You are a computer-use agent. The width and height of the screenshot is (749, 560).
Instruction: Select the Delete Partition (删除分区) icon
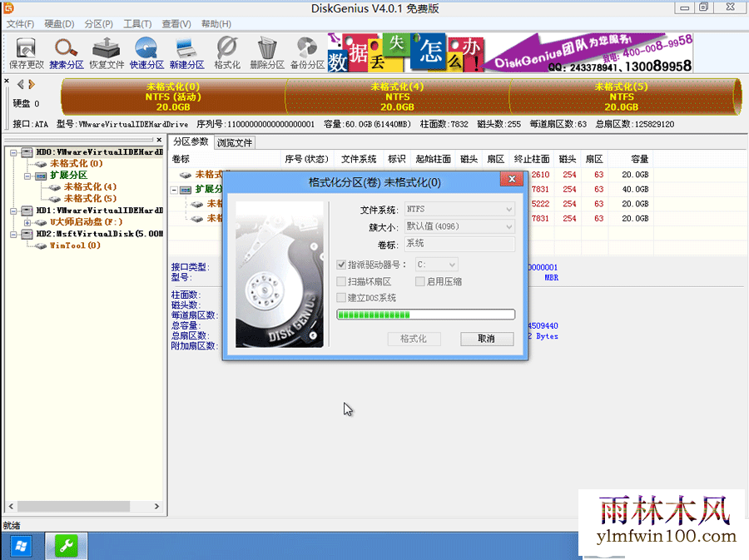coord(267,53)
